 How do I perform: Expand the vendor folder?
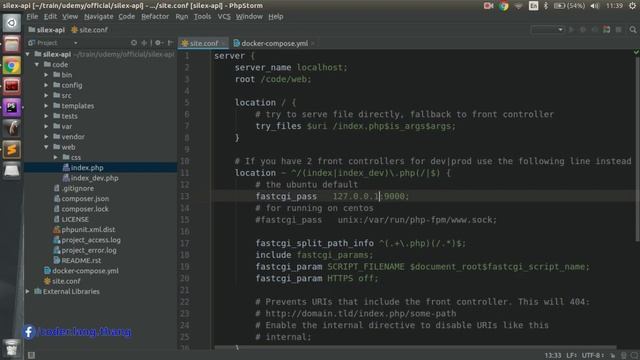click(46, 137)
